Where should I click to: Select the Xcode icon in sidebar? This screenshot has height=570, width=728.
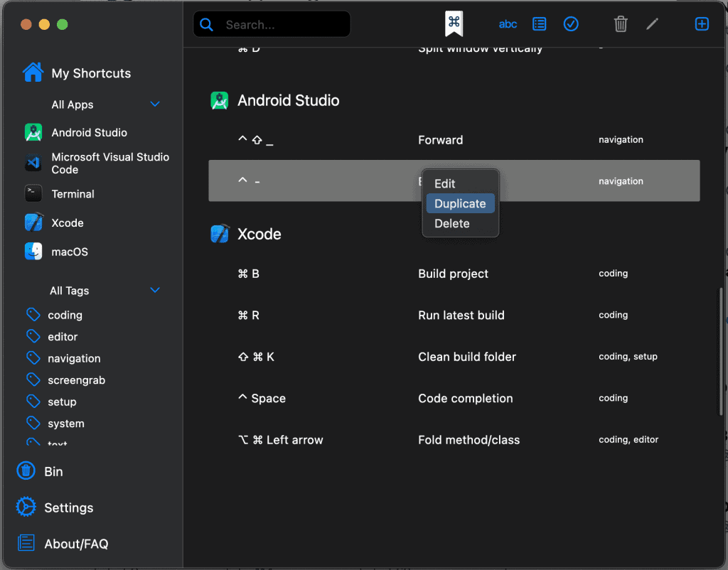(x=33, y=222)
